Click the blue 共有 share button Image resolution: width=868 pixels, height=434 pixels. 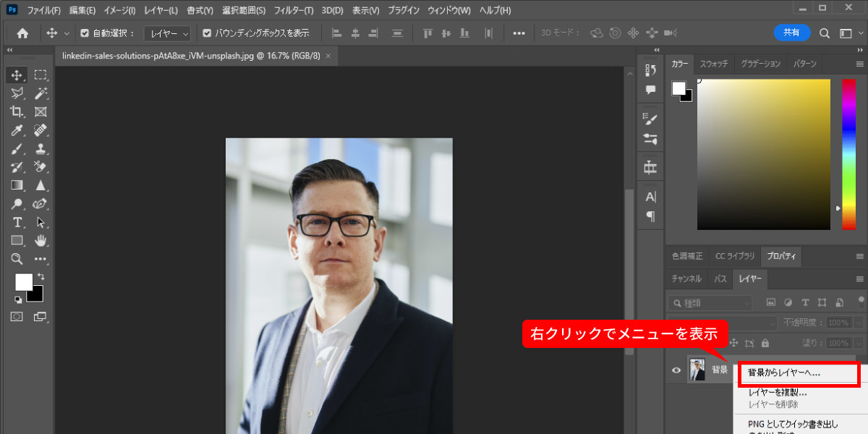pos(792,33)
